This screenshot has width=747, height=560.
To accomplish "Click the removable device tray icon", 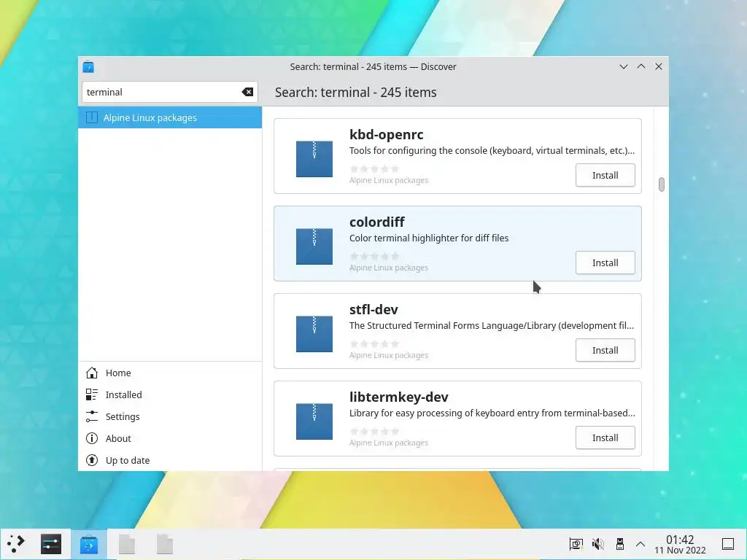I will pyautogui.click(x=620, y=544).
